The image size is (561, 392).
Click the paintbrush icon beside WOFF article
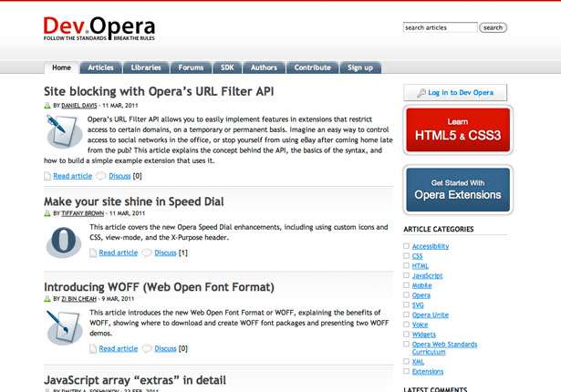[64, 327]
